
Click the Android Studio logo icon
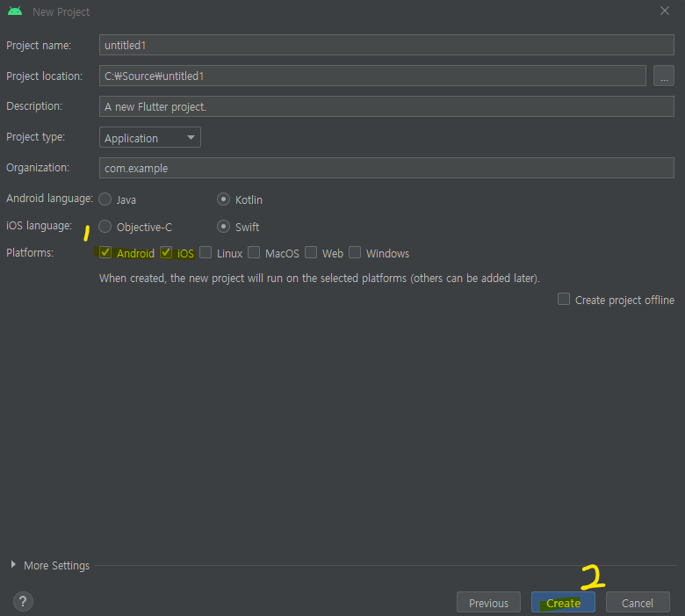(15, 11)
